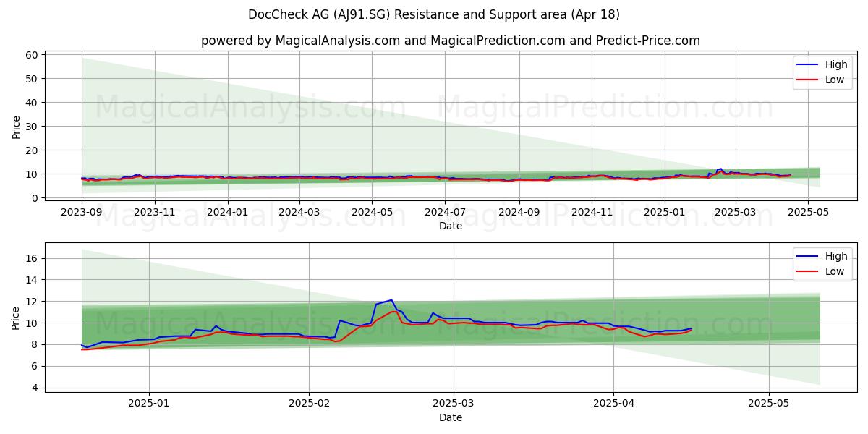Click the 2024-11 date tick label

pos(592,213)
